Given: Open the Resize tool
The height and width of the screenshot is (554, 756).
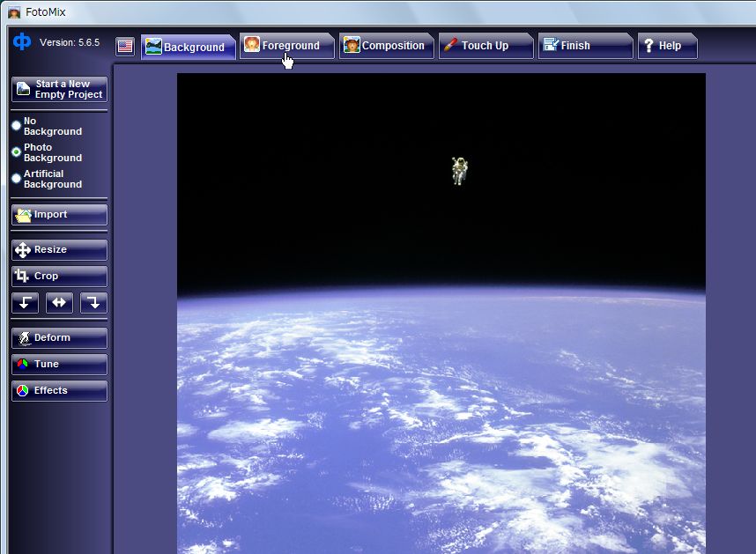Looking at the screenshot, I should [x=59, y=250].
